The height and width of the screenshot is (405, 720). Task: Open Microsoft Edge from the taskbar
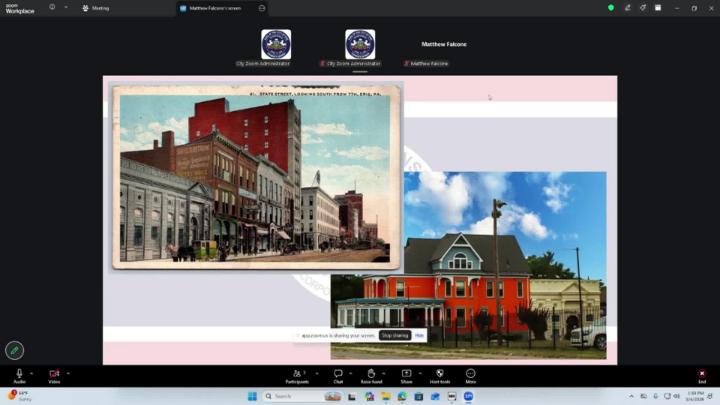(x=402, y=396)
